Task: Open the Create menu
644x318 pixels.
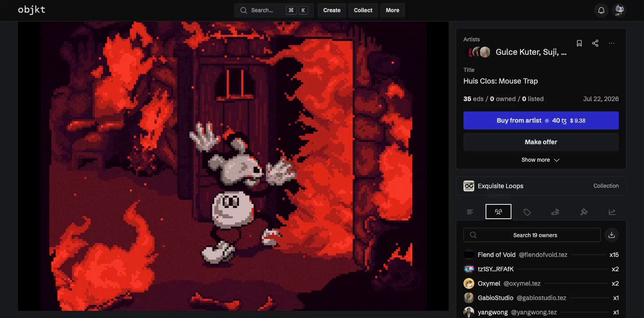Action: 332,10
